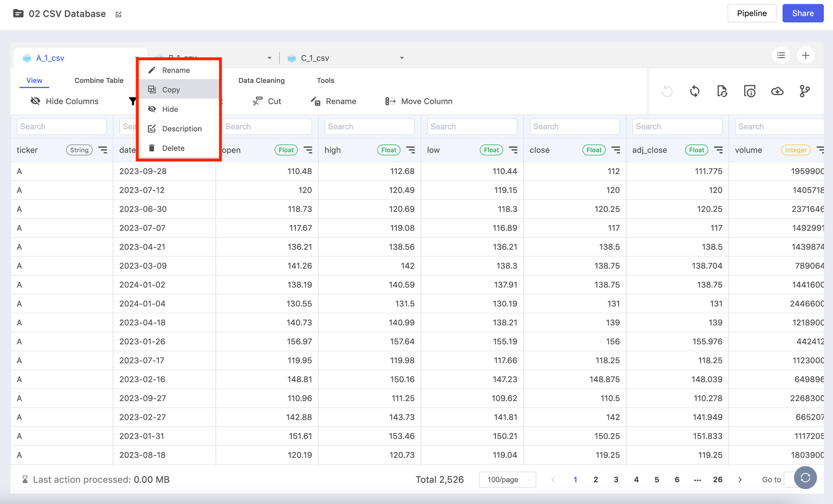Open the 100/page rows-per-page dropdown

(x=507, y=479)
